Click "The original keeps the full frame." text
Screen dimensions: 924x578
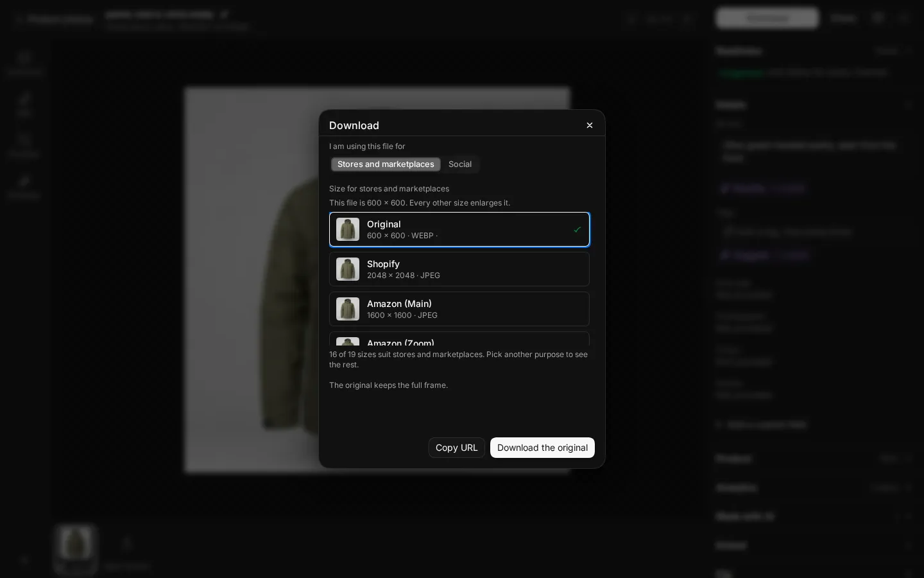coord(388,385)
